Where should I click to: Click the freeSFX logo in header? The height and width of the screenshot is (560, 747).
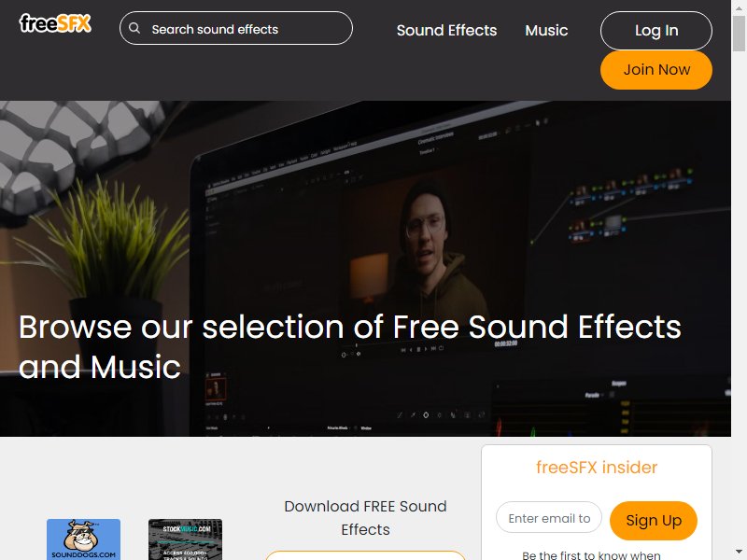pyautogui.click(x=55, y=22)
